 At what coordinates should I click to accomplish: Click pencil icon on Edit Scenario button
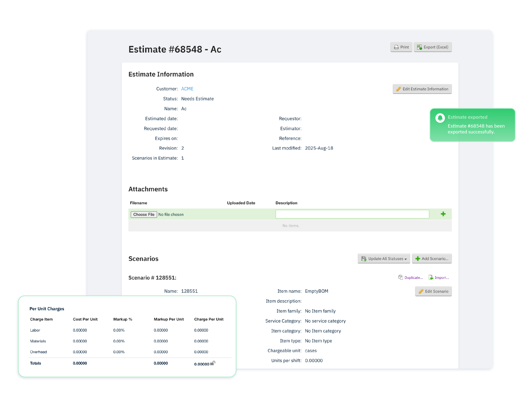421,291
